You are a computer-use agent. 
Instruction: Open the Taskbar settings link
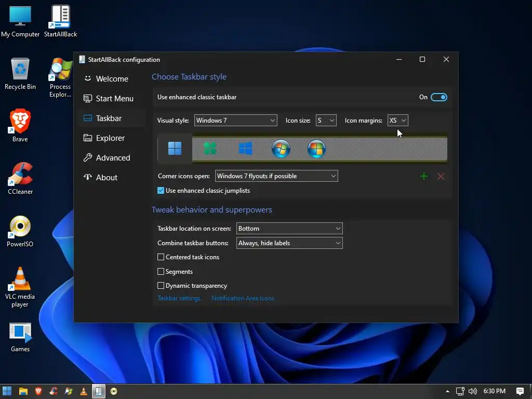tap(179, 298)
